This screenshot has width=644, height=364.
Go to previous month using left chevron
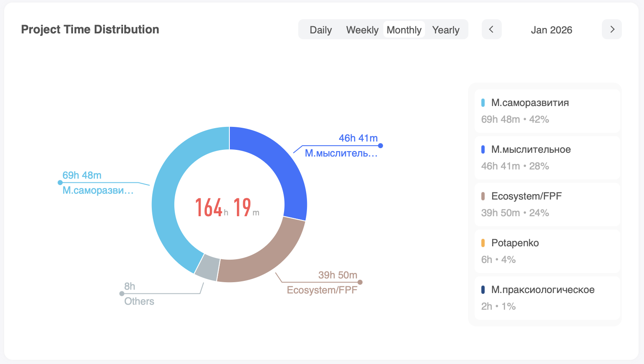pyautogui.click(x=491, y=29)
